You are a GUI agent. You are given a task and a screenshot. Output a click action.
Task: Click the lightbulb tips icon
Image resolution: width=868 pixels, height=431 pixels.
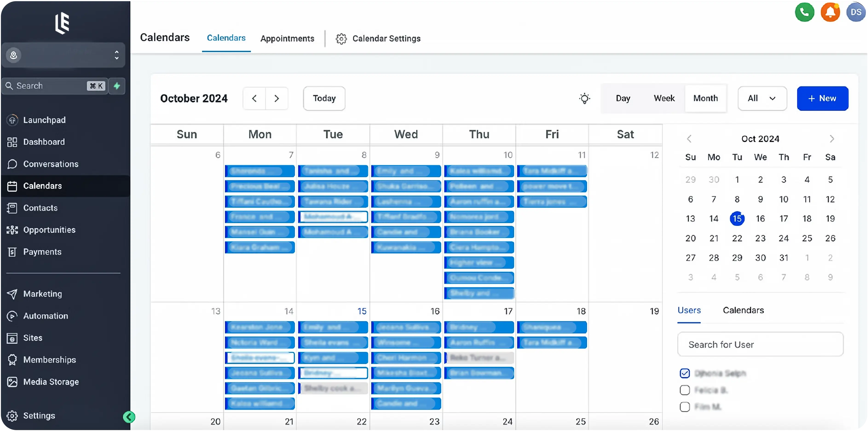585,98
